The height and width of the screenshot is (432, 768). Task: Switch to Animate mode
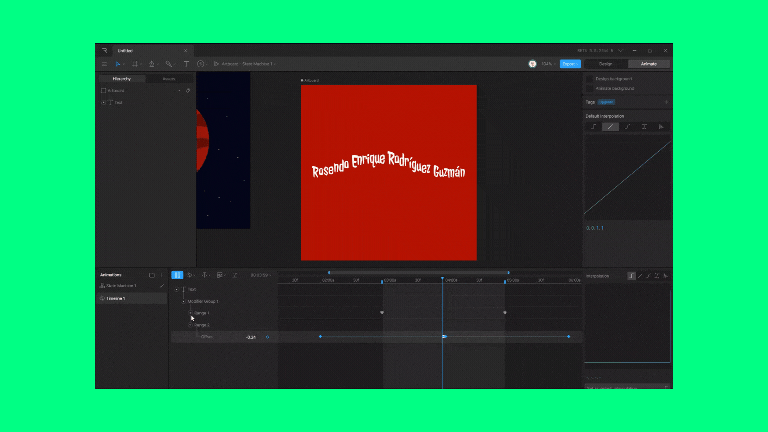coord(649,63)
